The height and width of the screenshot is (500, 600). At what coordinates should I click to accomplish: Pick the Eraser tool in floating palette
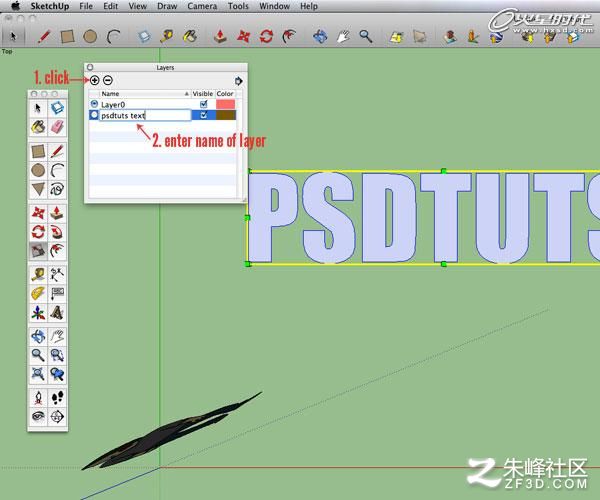[x=57, y=127]
